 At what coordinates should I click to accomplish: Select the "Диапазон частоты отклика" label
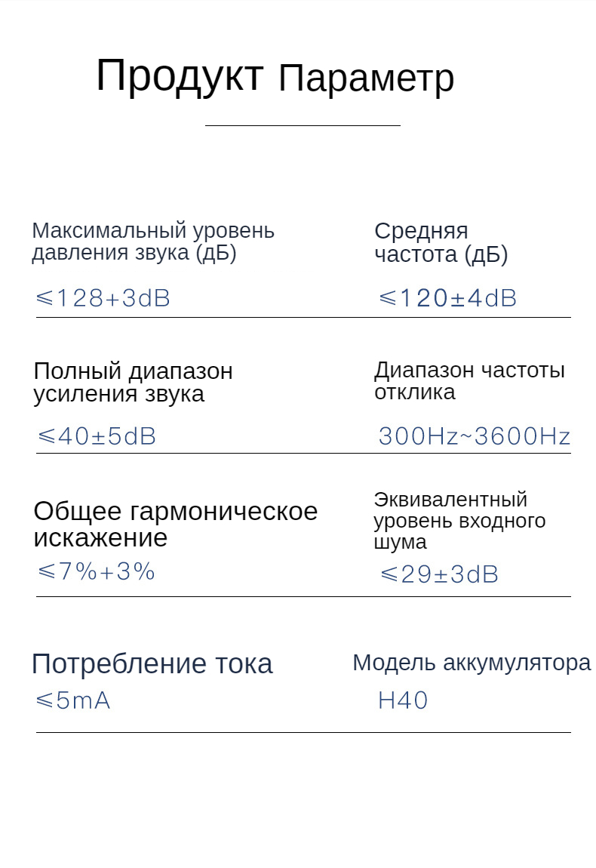(x=469, y=381)
